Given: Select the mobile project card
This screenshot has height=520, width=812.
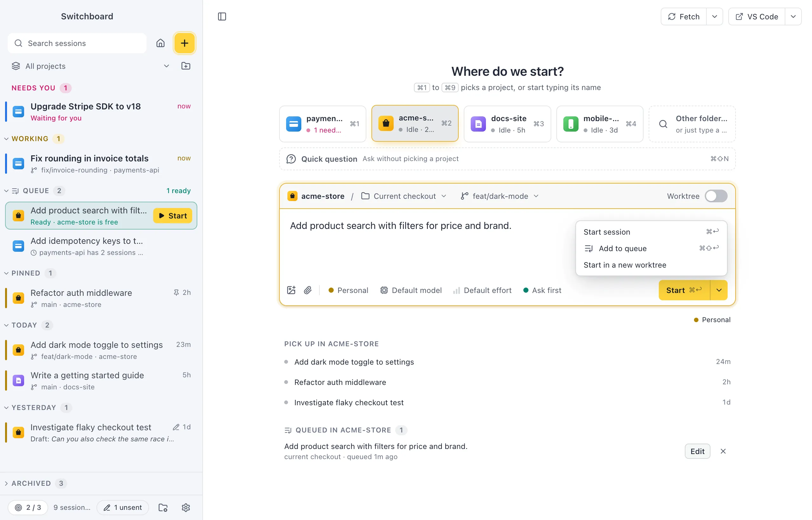Looking at the screenshot, I should coord(599,124).
